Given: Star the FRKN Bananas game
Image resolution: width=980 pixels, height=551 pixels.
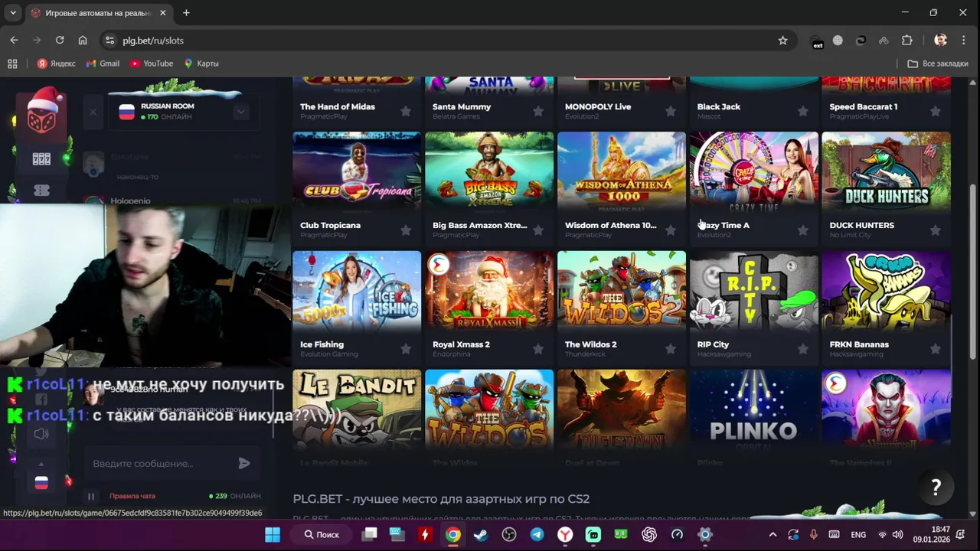Looking at the screenshot, I should click(x=935, y=349).
